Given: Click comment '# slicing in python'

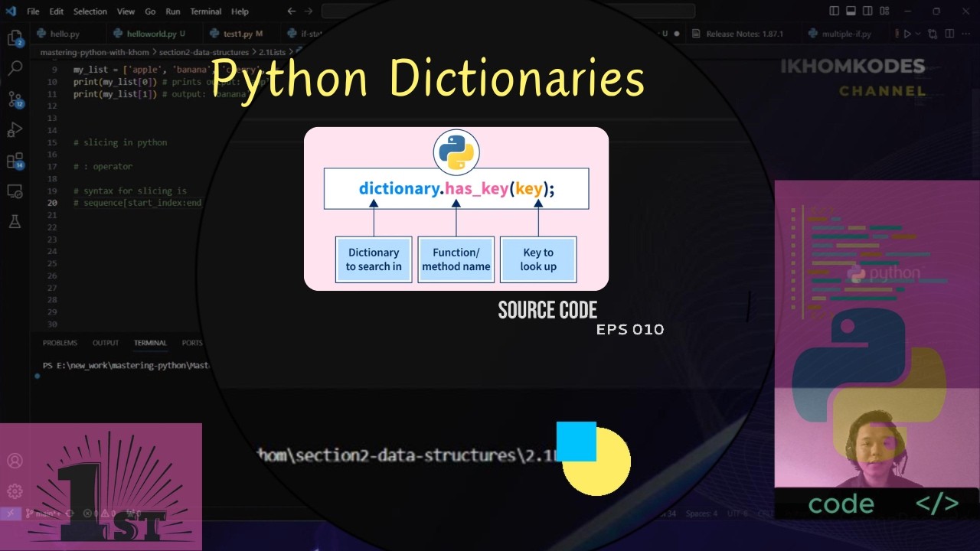Looking at the screenshot, I should (x=120, y=142).
